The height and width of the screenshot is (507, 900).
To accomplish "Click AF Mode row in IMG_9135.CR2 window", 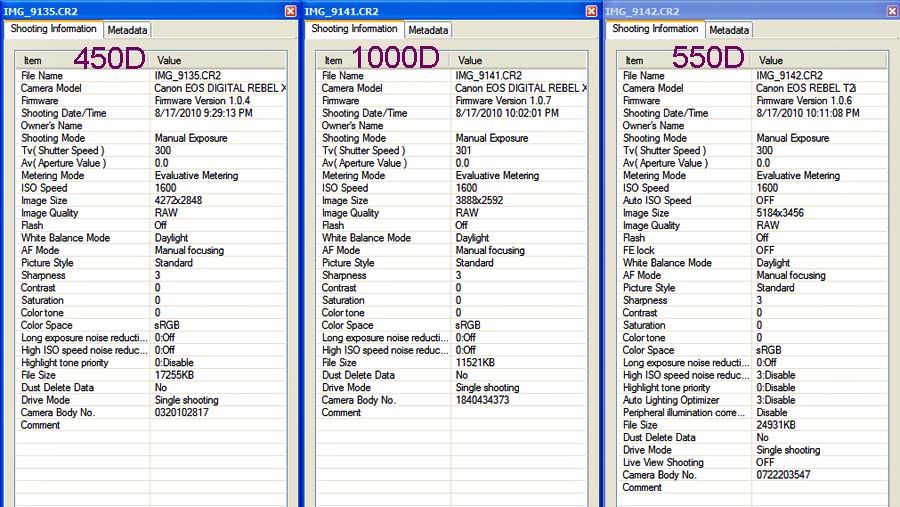I will click(151, 250).
